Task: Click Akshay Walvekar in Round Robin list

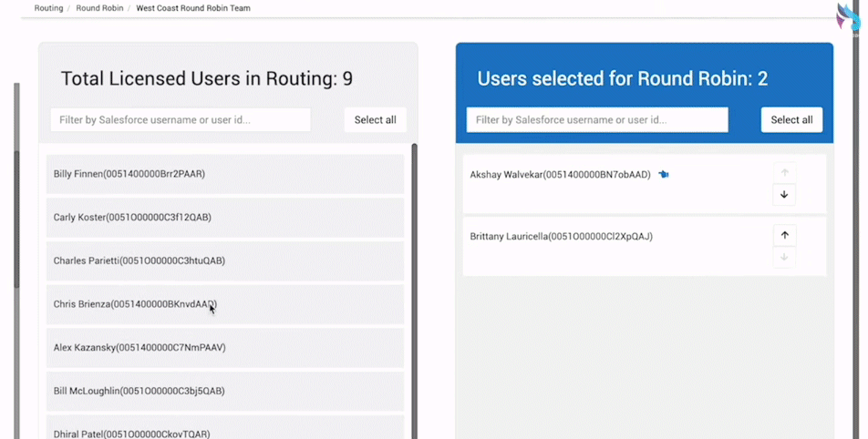Action: (645, 184)
